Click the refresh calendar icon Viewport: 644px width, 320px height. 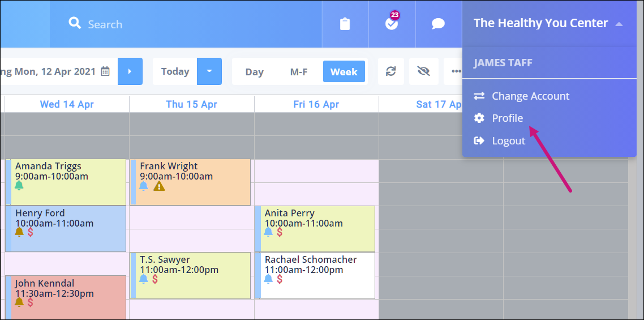tap(390, 71)
